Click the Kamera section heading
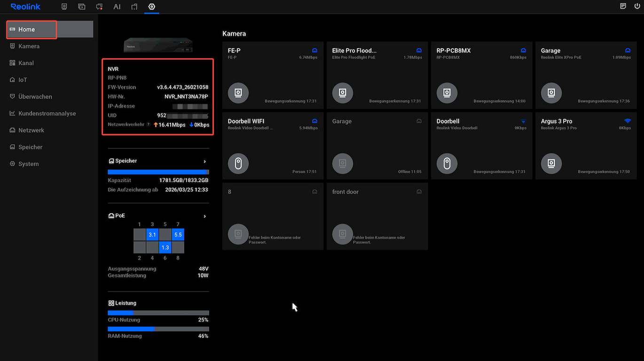644x361 pixels. pos(234,34)
